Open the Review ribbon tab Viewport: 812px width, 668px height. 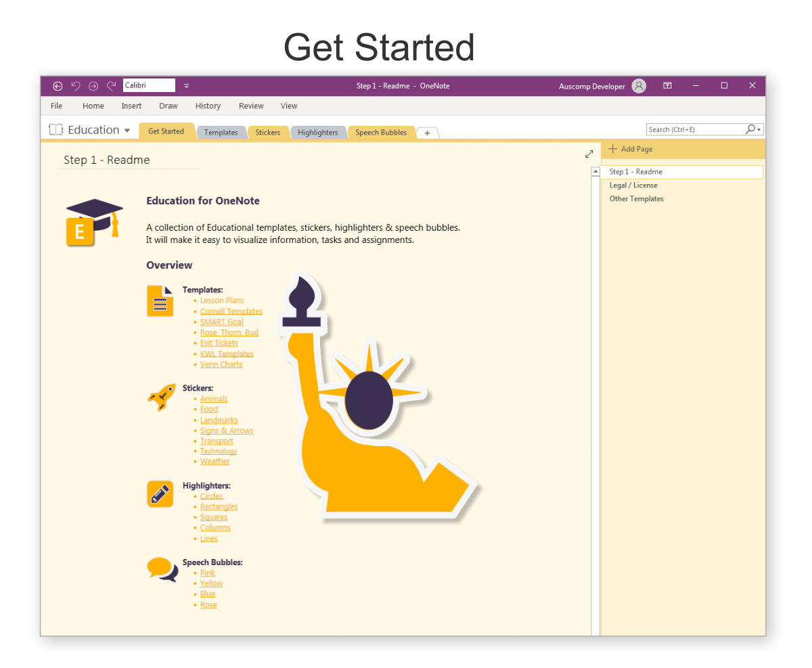251,106
